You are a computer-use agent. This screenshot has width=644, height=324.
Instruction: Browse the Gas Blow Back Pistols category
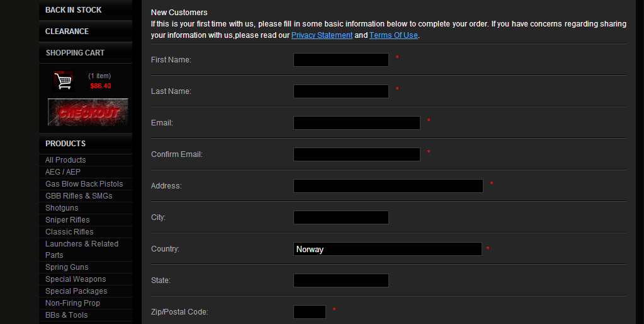click(x=84, y=184)
